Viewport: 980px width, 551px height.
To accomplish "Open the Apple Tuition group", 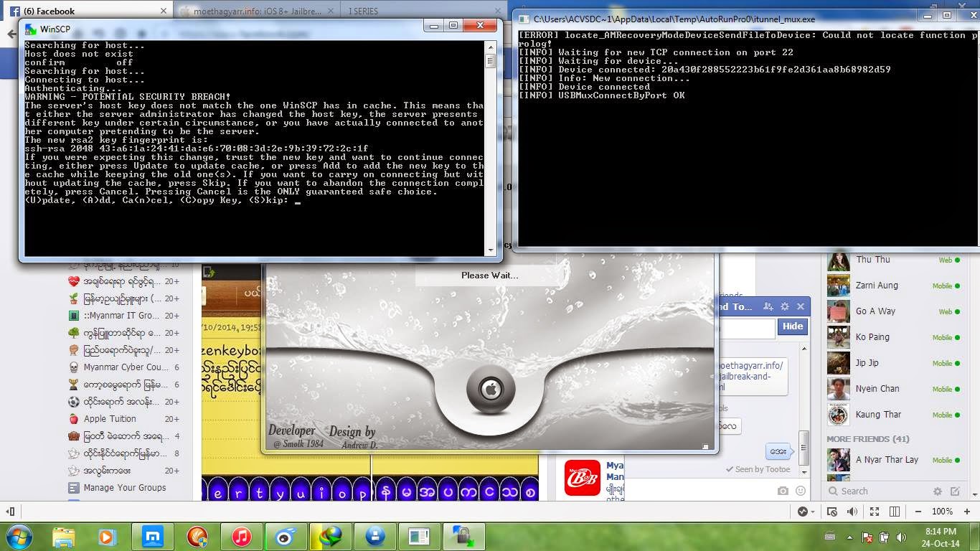I will coord(123,419).
